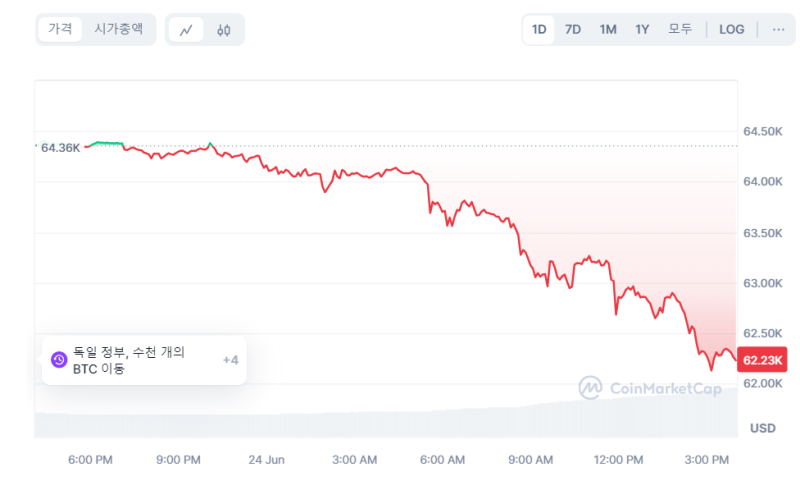This screenshot has height=481, width=800.
Task: Choose the 1Y time range
Action: coord(642,29)
